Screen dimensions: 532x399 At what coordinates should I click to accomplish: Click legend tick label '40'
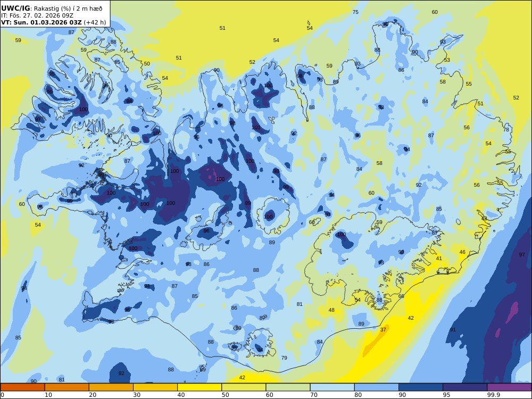[181, 395]
